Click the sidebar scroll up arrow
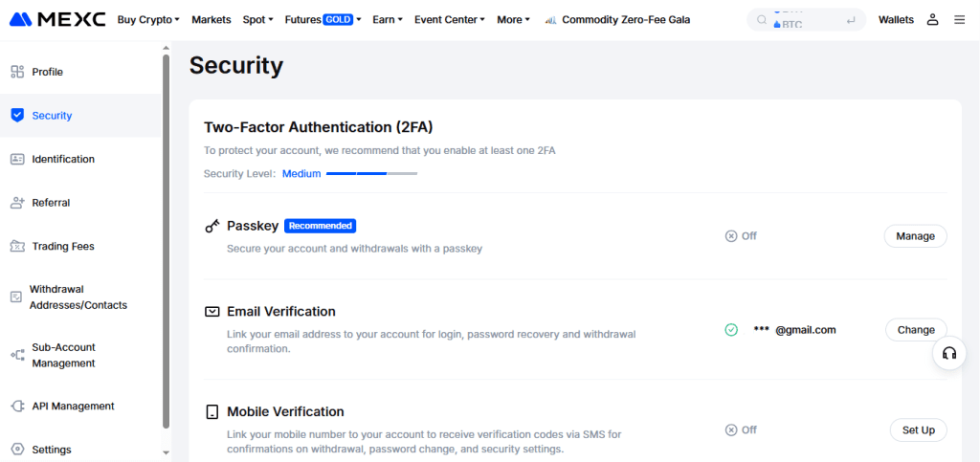 pyautogui.click(x=166, y=48)
